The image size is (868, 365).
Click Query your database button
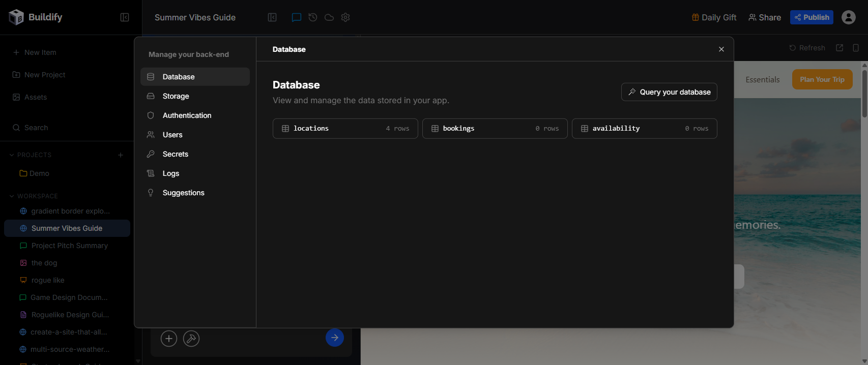coord(669,92)
